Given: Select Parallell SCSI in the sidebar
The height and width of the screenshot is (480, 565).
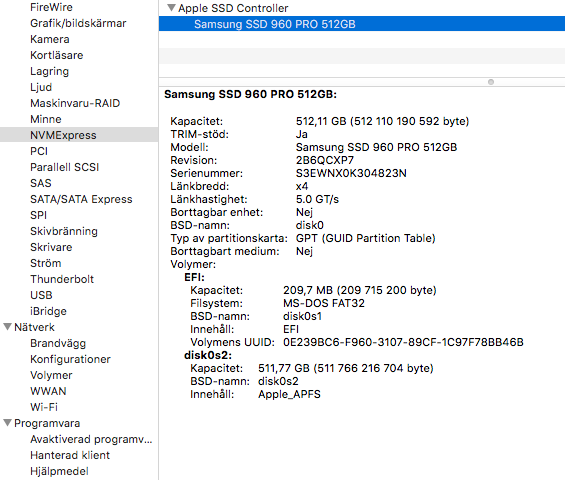Looking at the screenshot, I should point(64,167).
